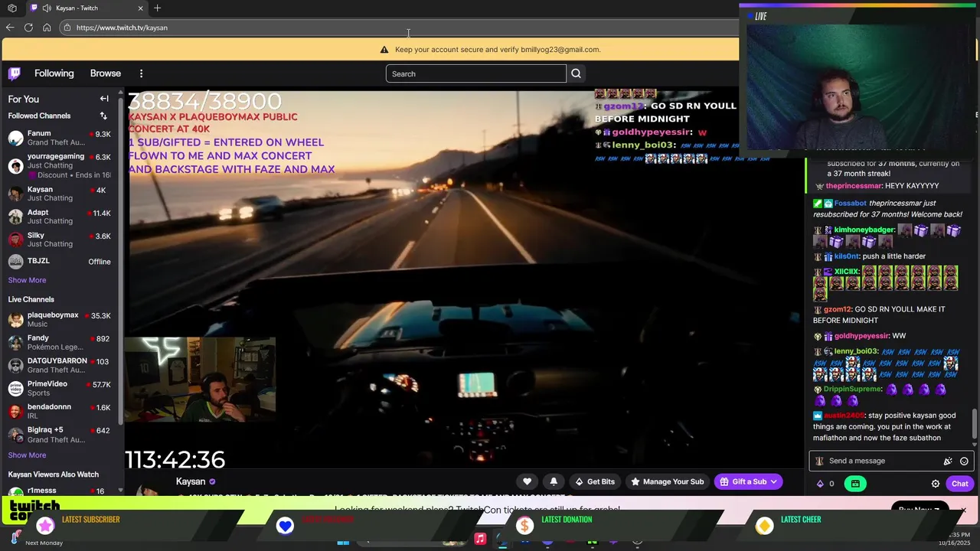
Task: Open offline TBJZL channel
Action: tap(59, 261)
